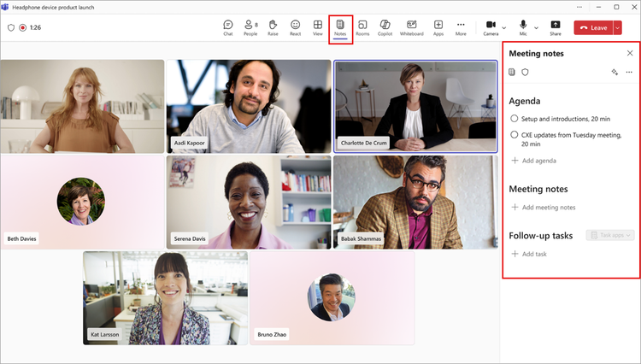Click the recording indicator icon
This screenshot has width=641, height=364.
(23, 28)
